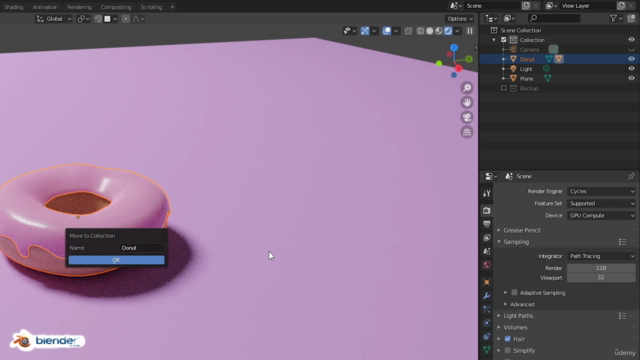This screenshot has height=360, width=640.
Task: Click the Viewport samples 32 field
Action: [601, 278]
